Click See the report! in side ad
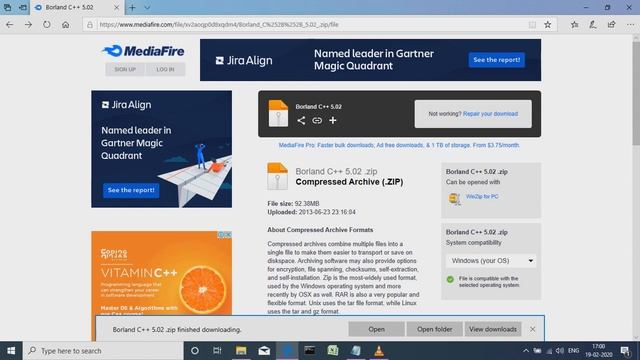The width and height of the screenshot is (640, 360). [x=131, y=190]
